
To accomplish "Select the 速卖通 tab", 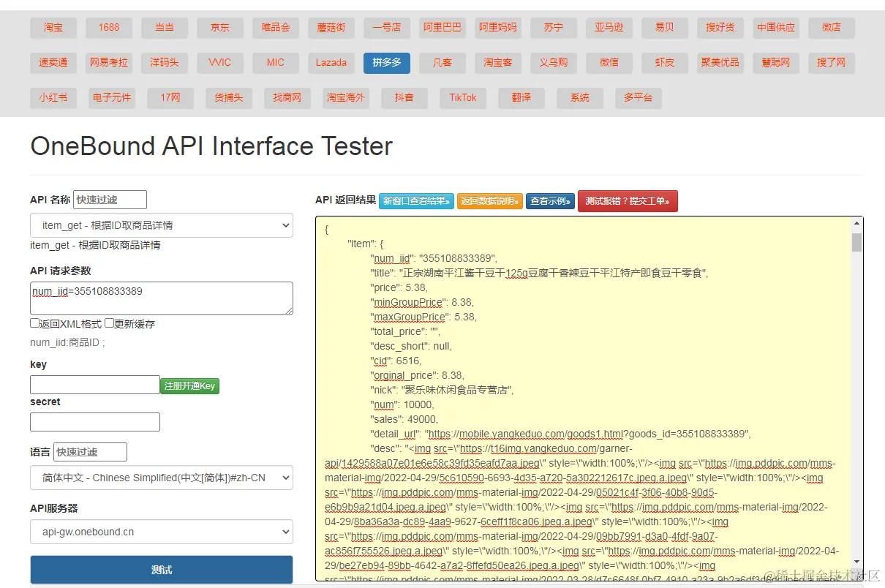I will click(53, 63).
